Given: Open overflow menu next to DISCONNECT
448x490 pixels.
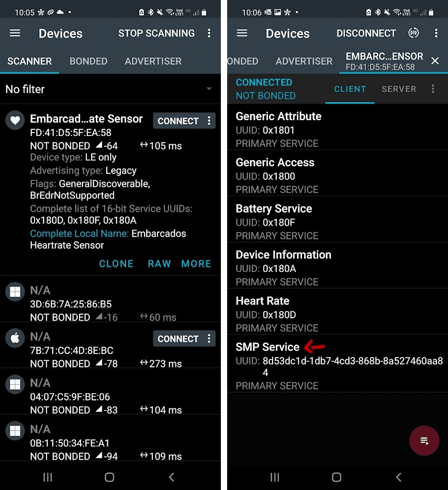Looking at the screenshot, I should coord(436,33).
